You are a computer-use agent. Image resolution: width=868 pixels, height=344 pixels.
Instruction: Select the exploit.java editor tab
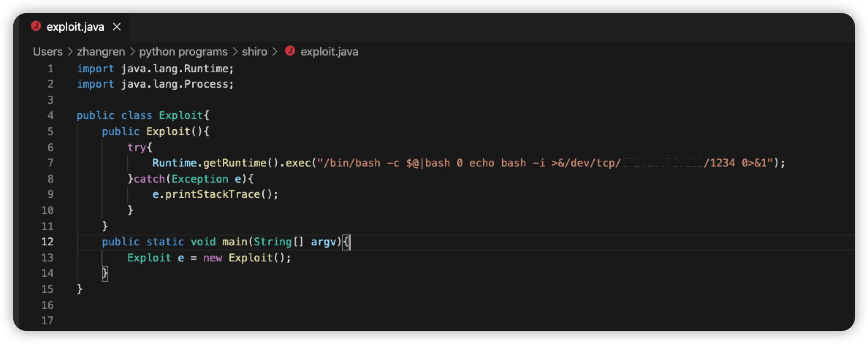[x=75, y=27]
